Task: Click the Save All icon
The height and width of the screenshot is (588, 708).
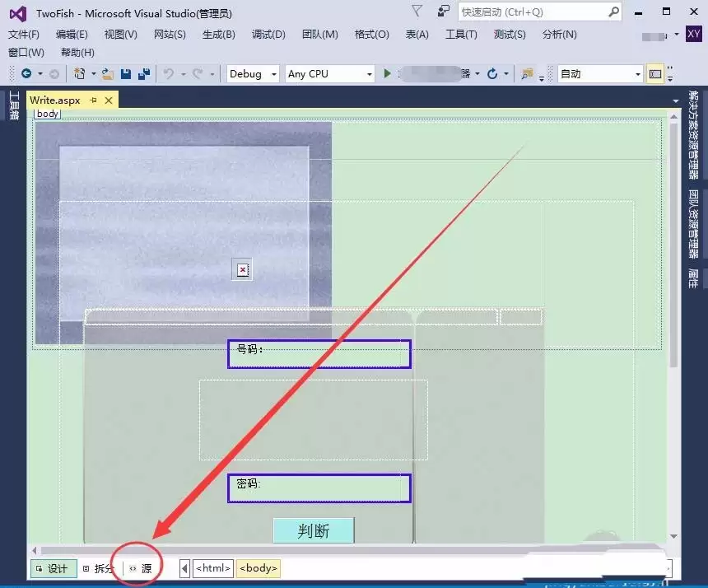Action: (145, 74)
